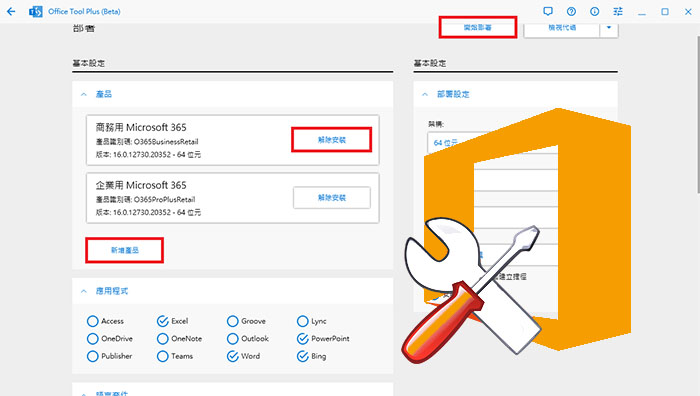
Task: Click the view code button
Action: click(x=562, y=28)
